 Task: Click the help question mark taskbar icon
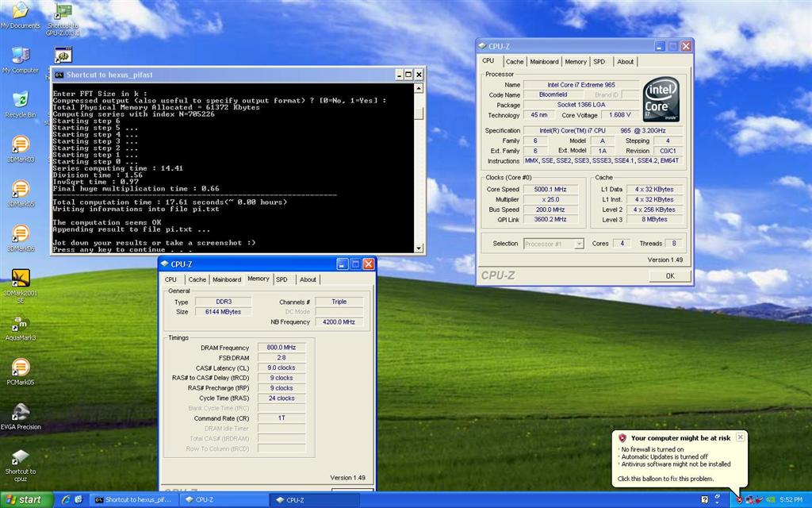tap(705, 500)
